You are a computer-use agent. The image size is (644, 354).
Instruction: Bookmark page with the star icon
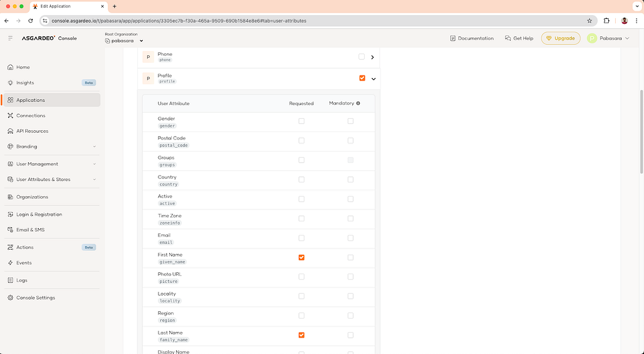589,21
